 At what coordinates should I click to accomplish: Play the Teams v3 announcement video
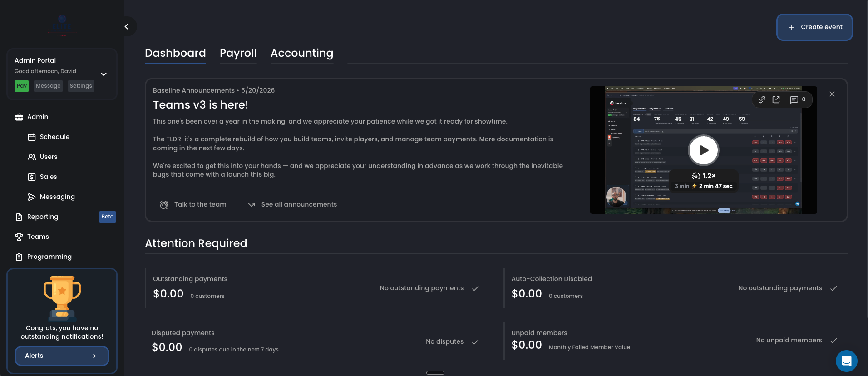coord(704,150)
